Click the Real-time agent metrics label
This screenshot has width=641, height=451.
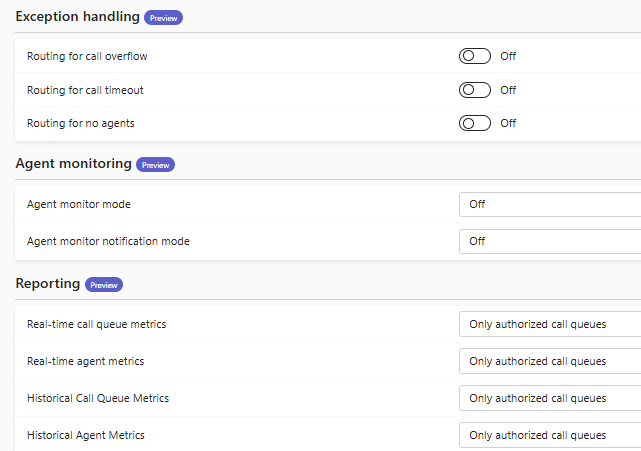click(85, 361)
